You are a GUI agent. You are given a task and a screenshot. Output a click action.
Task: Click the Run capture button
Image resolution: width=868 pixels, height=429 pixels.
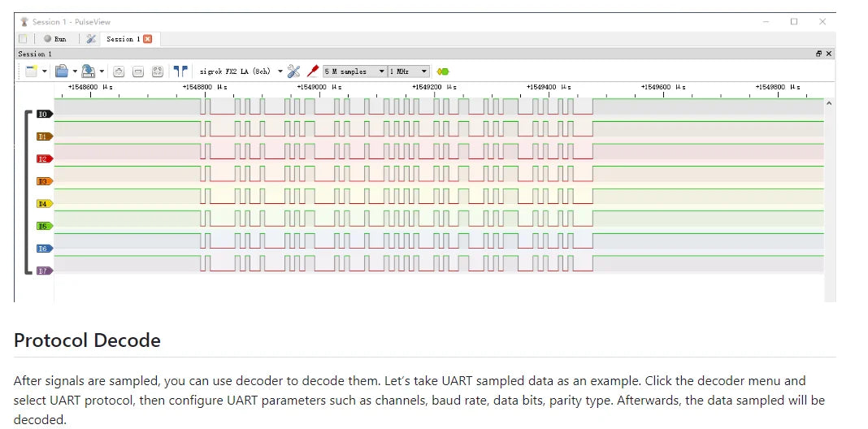pyautogui.click(x=55, y=39)
